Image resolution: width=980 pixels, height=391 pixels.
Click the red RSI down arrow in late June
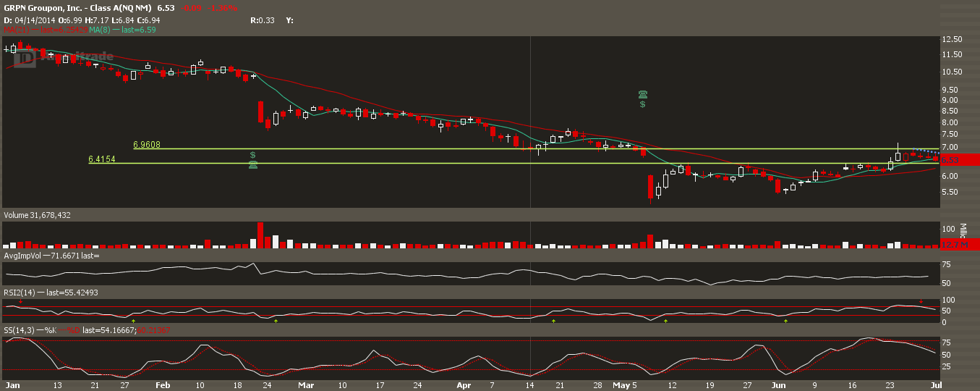pyautogui.click(x=921, y=301)
